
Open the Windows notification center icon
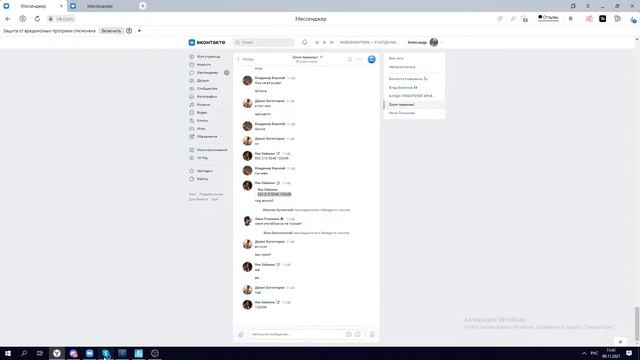(629, 353)
